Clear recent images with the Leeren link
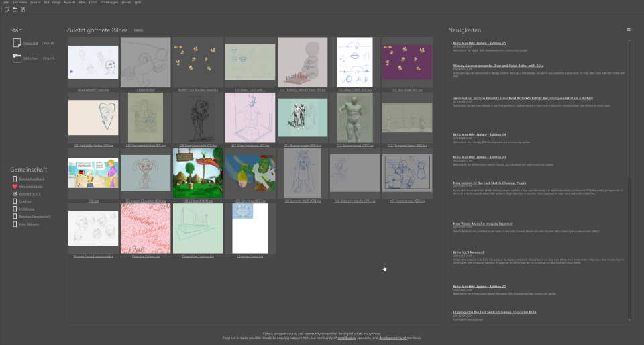The width and height of the screenshot is (644, 345). coord(138,30)
